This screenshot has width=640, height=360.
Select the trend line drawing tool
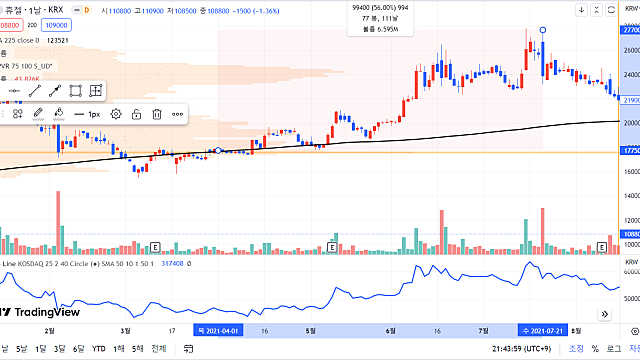coord(35,91)
